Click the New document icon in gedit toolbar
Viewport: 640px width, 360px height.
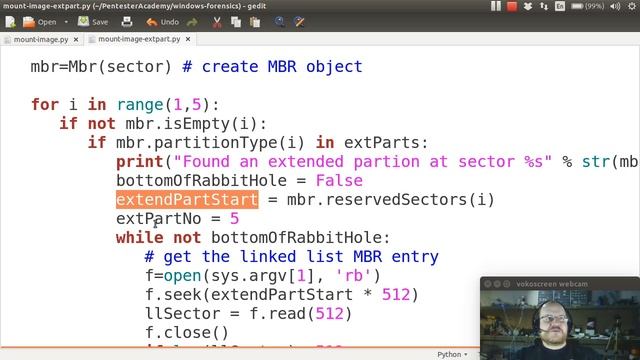(10, 22)
